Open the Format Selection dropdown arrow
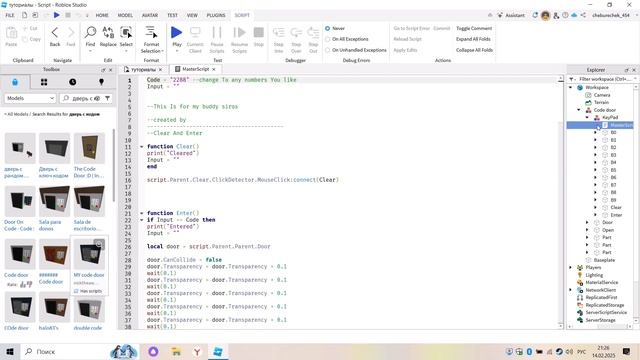Viewport: 640px width, 360px height. click(162, 51)
